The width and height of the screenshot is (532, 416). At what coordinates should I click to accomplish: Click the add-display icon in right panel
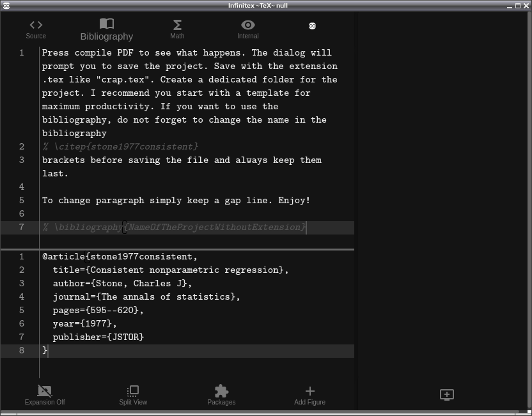click(x=447, y=395)
